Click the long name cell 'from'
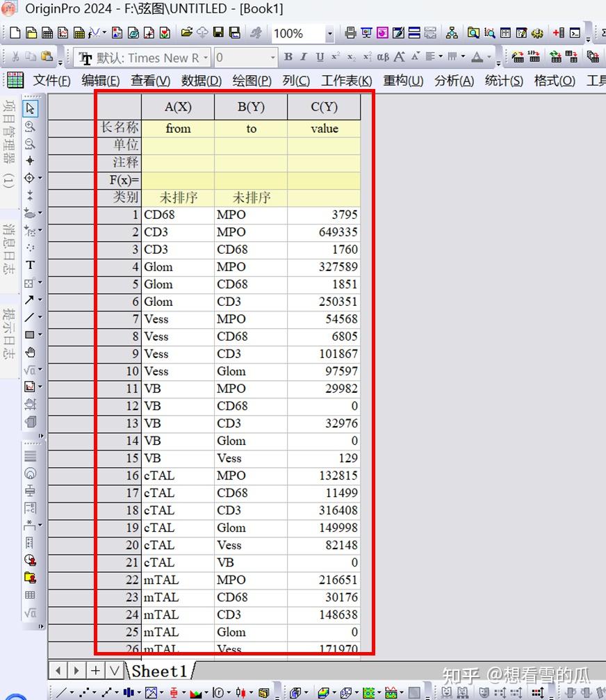606x700 pixels. coord(178,129)
